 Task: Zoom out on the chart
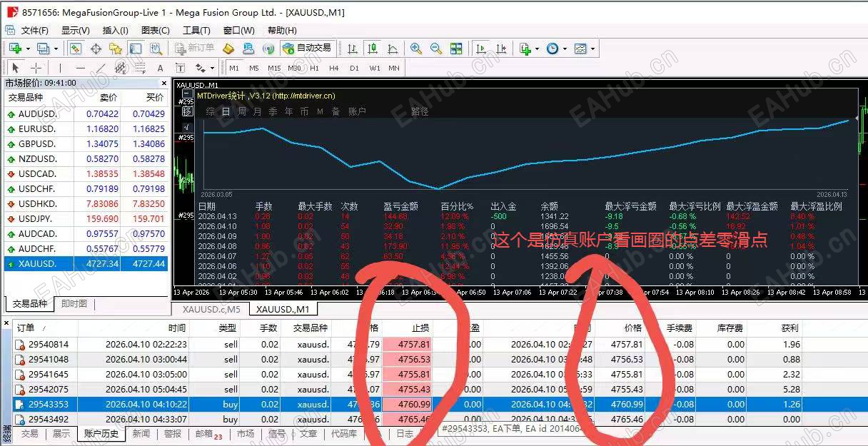point(436,49)
